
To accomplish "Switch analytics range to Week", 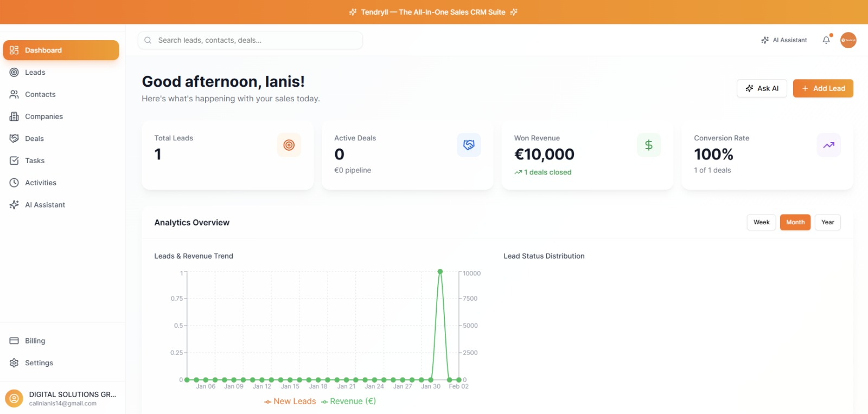I will pyautogui.click(x=761, y=222).
